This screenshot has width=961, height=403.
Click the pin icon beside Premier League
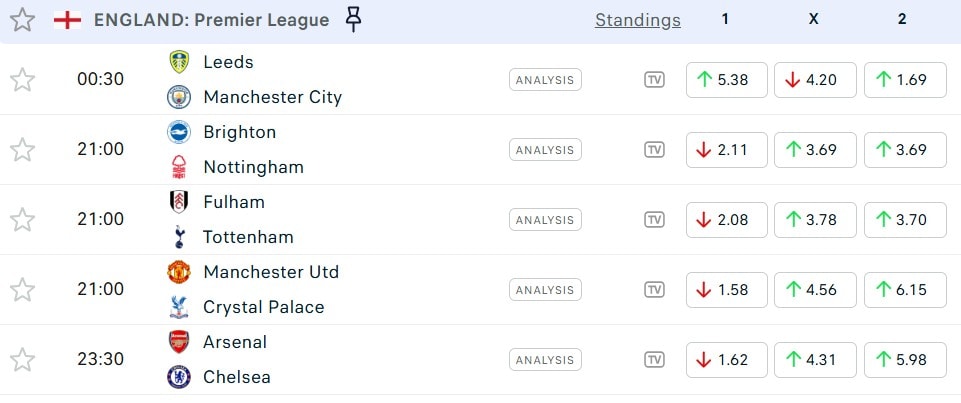353,19
